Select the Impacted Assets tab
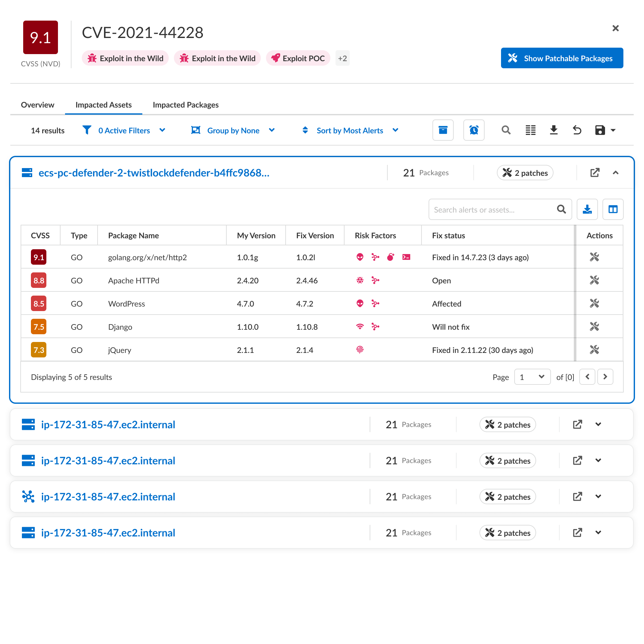Screen dimensions: 644x644 point(104,105)
